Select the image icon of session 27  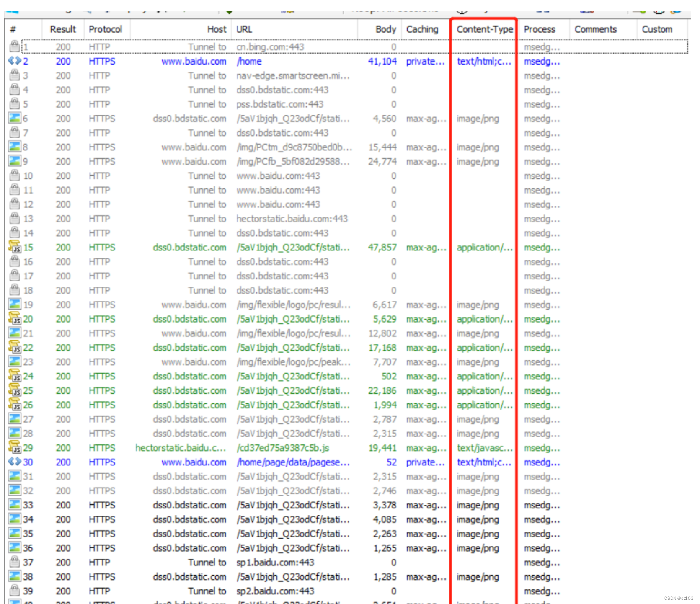point(15,418)
